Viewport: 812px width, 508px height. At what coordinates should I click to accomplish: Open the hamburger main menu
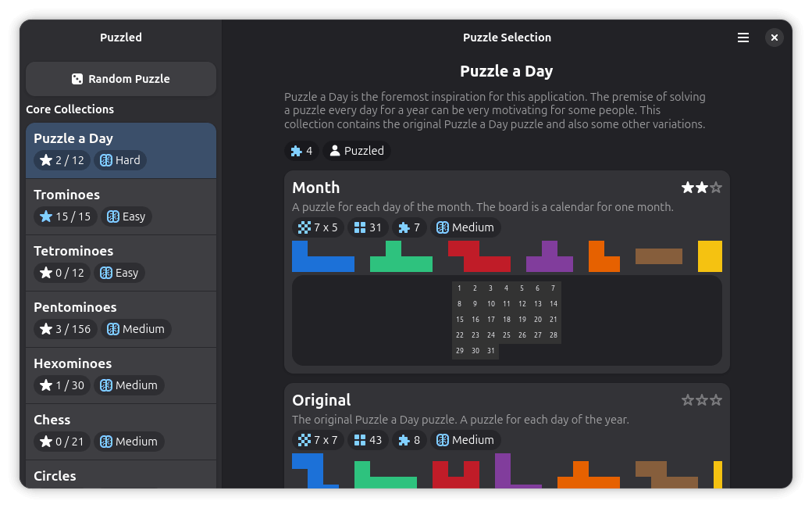pyautogui.click(x=743, y=38)
